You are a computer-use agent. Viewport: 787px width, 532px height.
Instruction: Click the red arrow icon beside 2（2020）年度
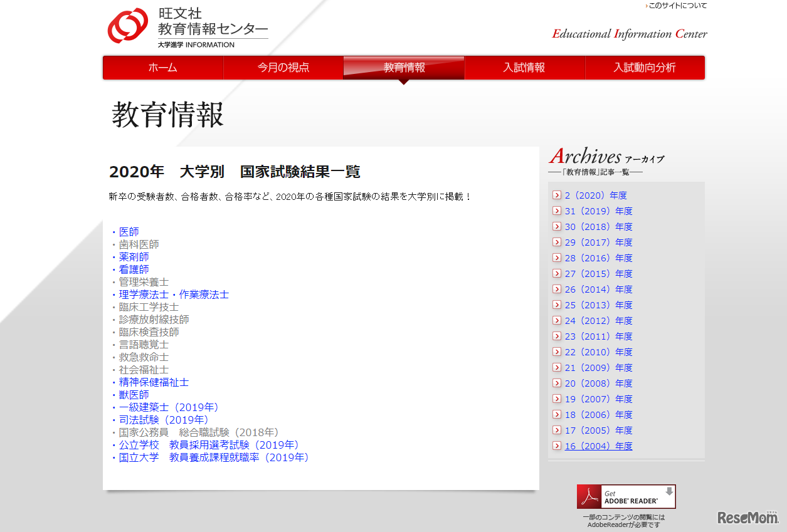pyautogui.click(x=556, y=195)
